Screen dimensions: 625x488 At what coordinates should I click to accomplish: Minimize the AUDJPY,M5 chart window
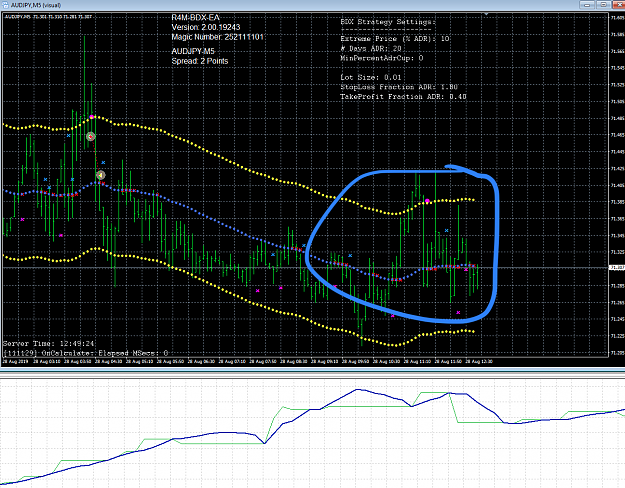pos(587,5)
